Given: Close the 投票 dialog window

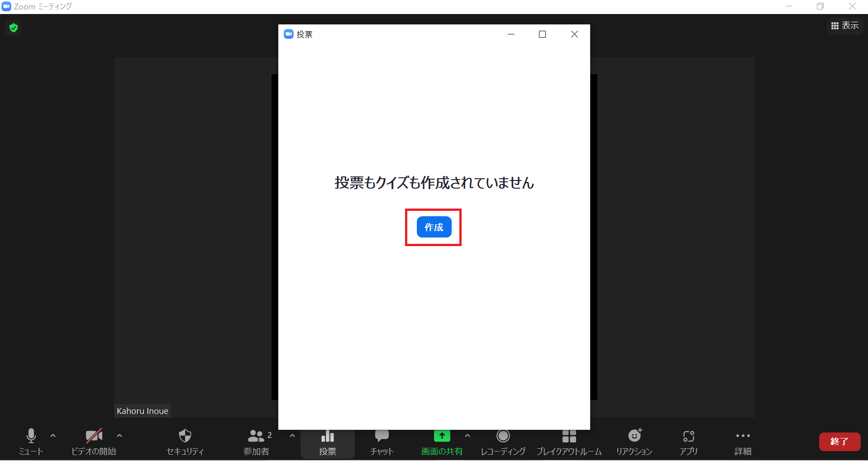Looking at the screenshot, I should [x=574, y=34].
